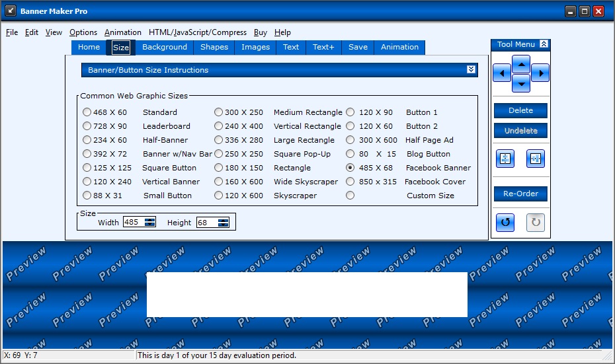The width and height of the screenshot is (615, 364).
Task: Switch to the Text tab
Action: coord(291,47)
